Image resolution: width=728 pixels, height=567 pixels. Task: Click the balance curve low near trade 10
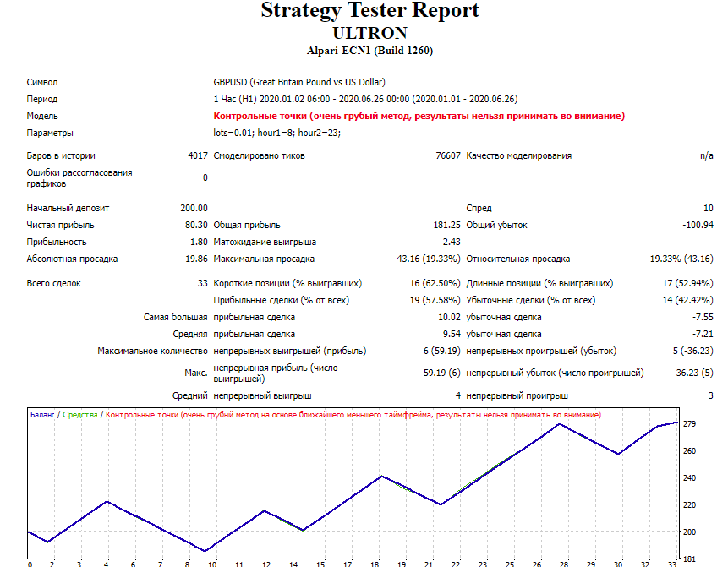tap(205, 551)
